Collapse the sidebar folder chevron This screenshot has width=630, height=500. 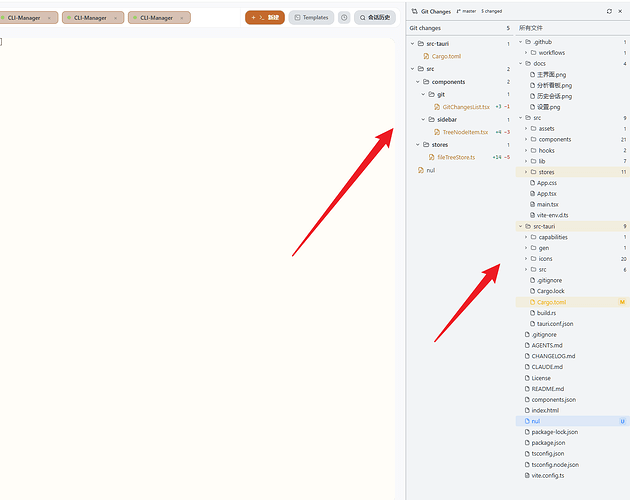coord(423,119)
